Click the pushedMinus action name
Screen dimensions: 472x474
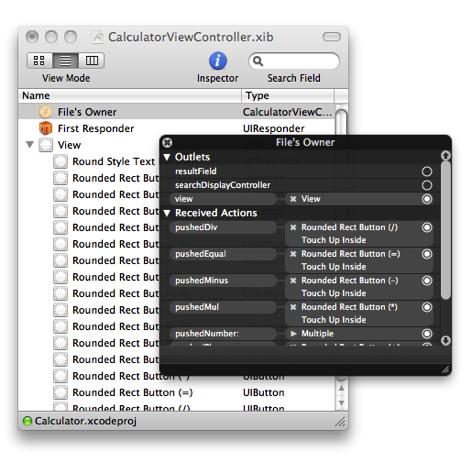tap(202, 280)
